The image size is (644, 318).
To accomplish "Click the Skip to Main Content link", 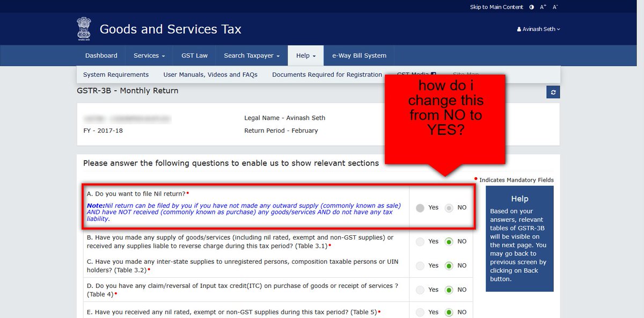I will pos(496,7).
